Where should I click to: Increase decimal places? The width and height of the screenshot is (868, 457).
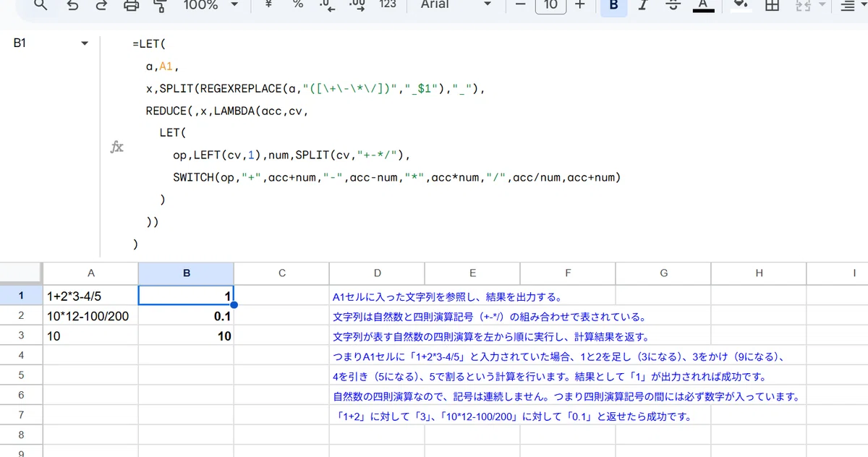click(x=357, y=5)
